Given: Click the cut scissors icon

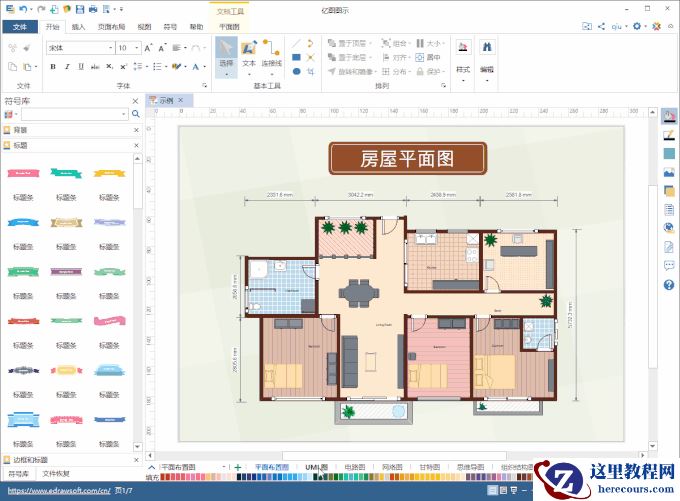Looking at the screenshot, I should tap(13, 48).
